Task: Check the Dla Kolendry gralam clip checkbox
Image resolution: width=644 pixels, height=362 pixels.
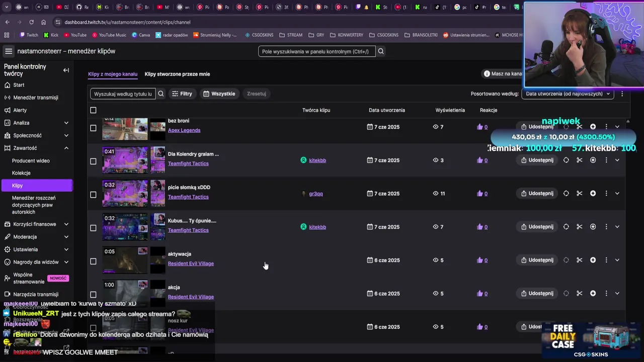Action: (x=93, y=161)
